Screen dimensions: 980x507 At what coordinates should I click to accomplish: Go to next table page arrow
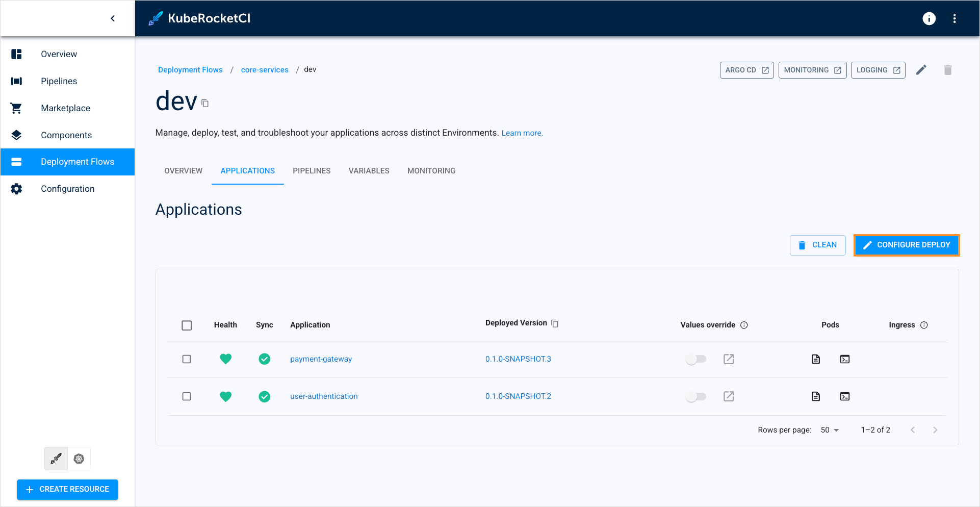(x=935, y=430)
